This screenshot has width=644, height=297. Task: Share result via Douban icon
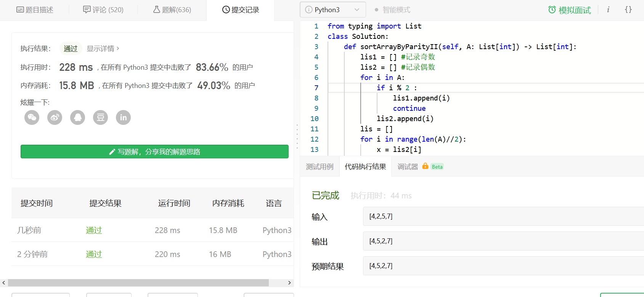101,117
